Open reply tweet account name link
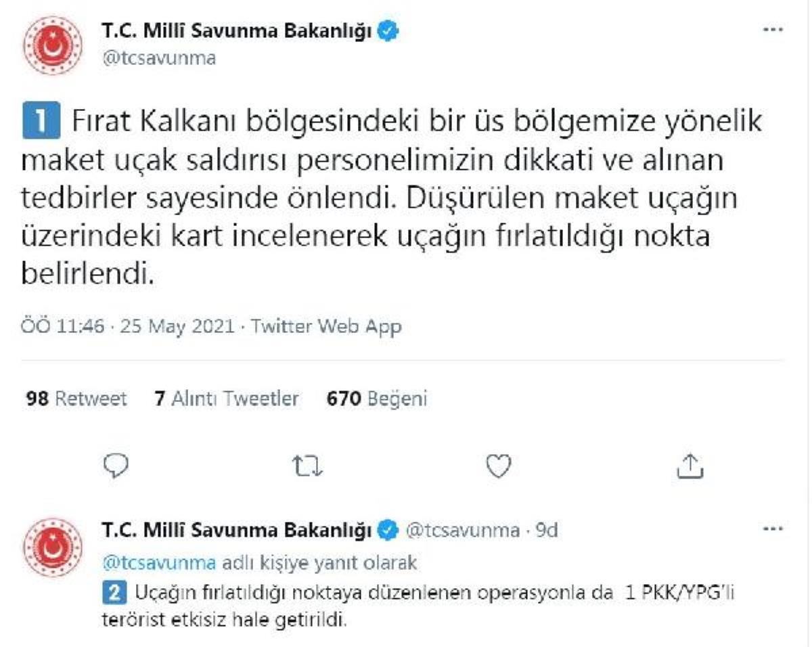Screen dimensions: 812x647 pyautogui.click(x=236, y=531)
